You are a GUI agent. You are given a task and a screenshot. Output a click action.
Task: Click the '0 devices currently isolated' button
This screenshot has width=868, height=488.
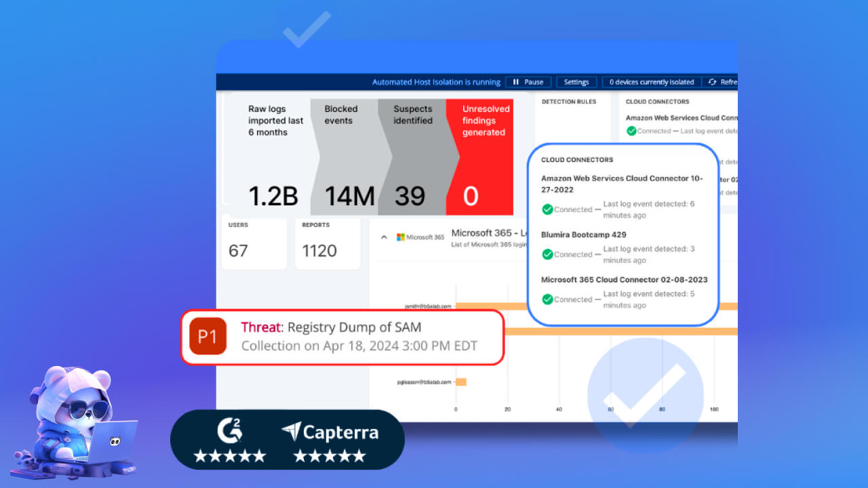pyautogui.click(x=652, y=82)
